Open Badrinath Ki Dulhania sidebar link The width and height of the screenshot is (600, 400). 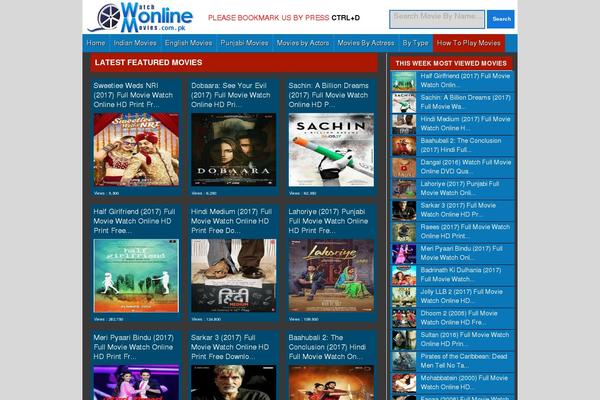pyautogui.click(x=461, y=274)
